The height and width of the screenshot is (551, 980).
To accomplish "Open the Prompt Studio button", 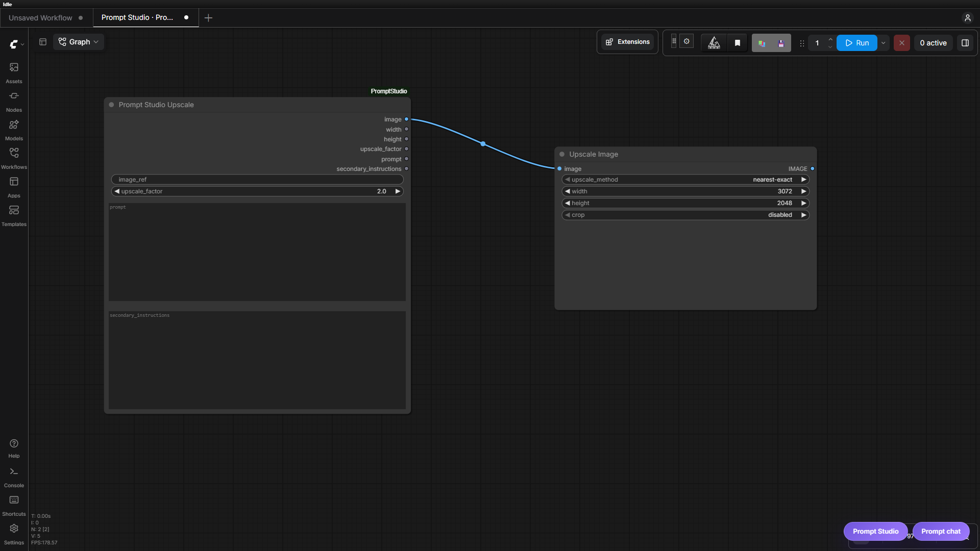I will (x=875, y=531).
